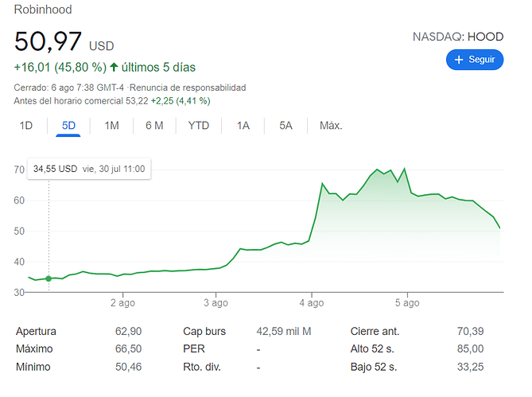
Task: Click the Cierre ant. value 70,39
Action: [470, 331]
